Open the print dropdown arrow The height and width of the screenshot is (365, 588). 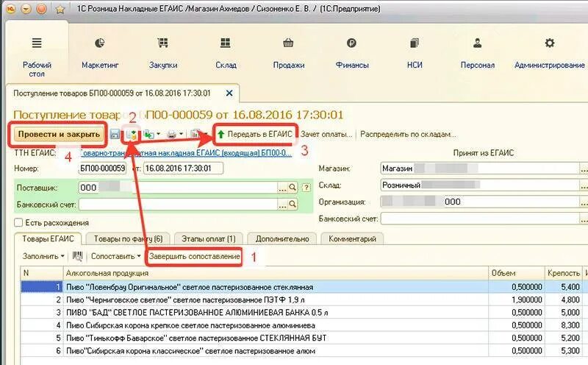click(x=181, y=134)
